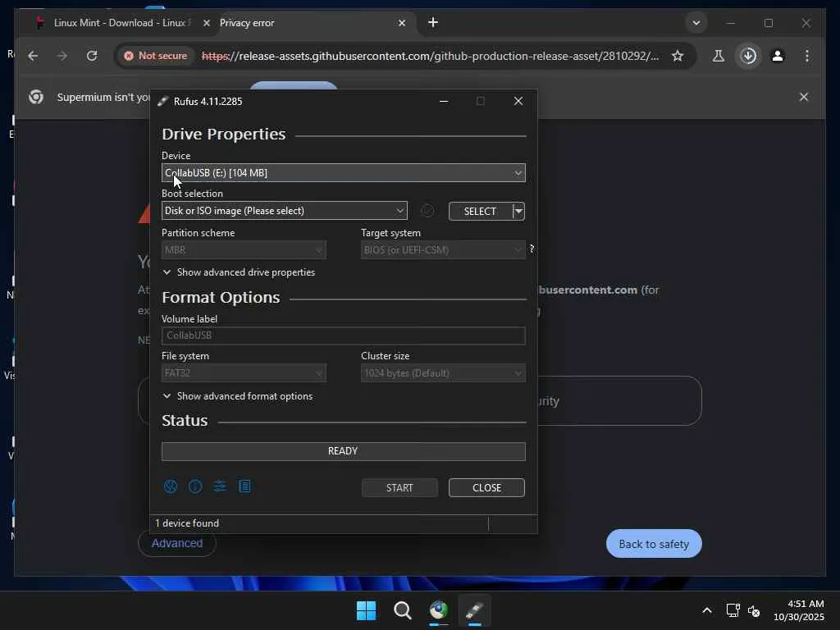
Task: Reload the page in browser
Action: point(92,56)
